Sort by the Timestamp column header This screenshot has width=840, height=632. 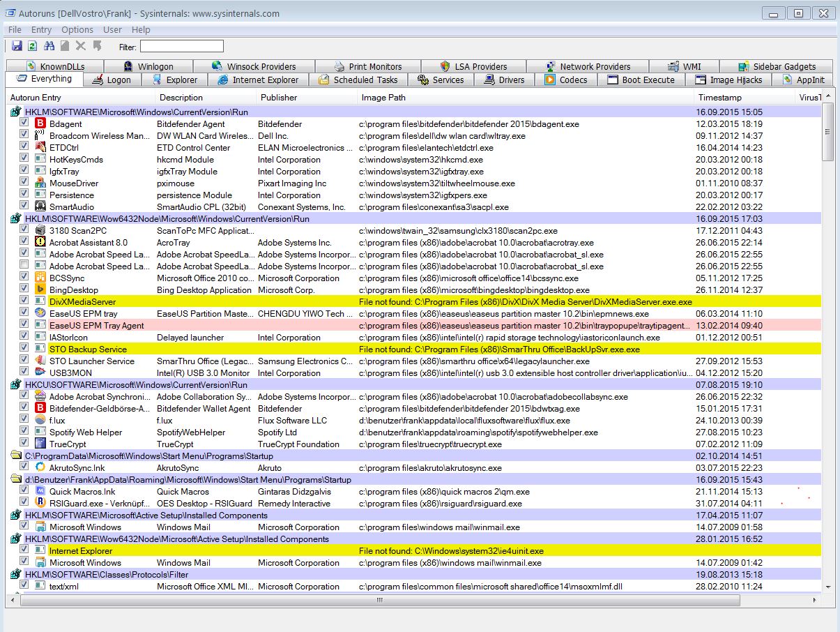tap(744, 98)
